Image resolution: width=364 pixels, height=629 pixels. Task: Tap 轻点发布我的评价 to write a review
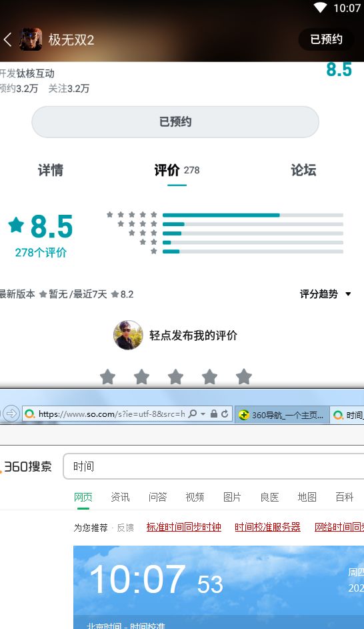click(193, 336)
